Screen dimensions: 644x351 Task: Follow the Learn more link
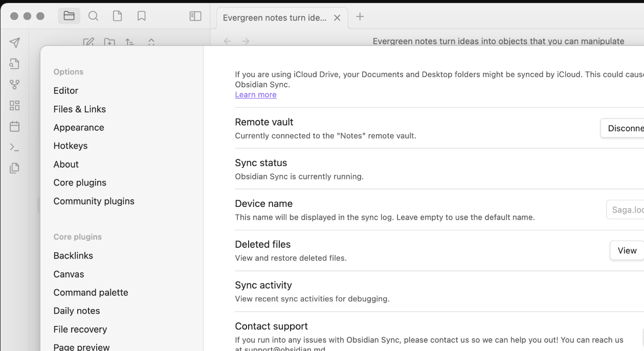[x=256, y=95]
